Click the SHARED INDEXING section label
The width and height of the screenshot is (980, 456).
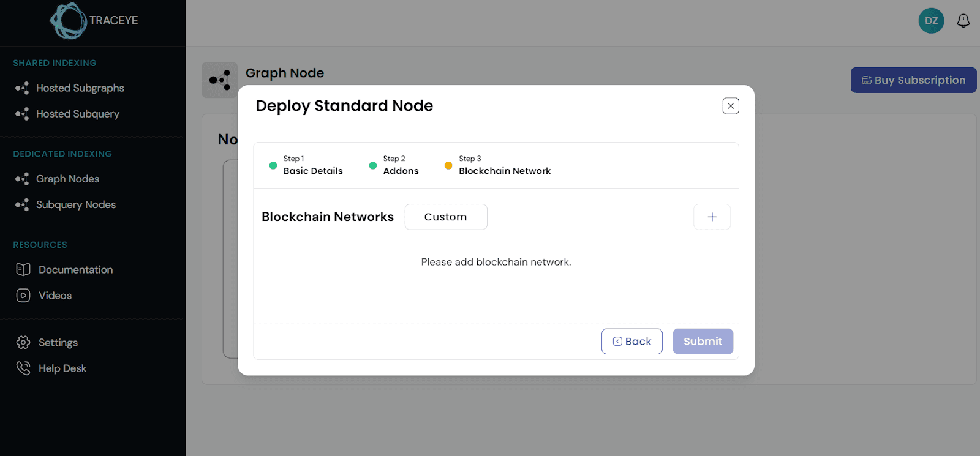55,63
